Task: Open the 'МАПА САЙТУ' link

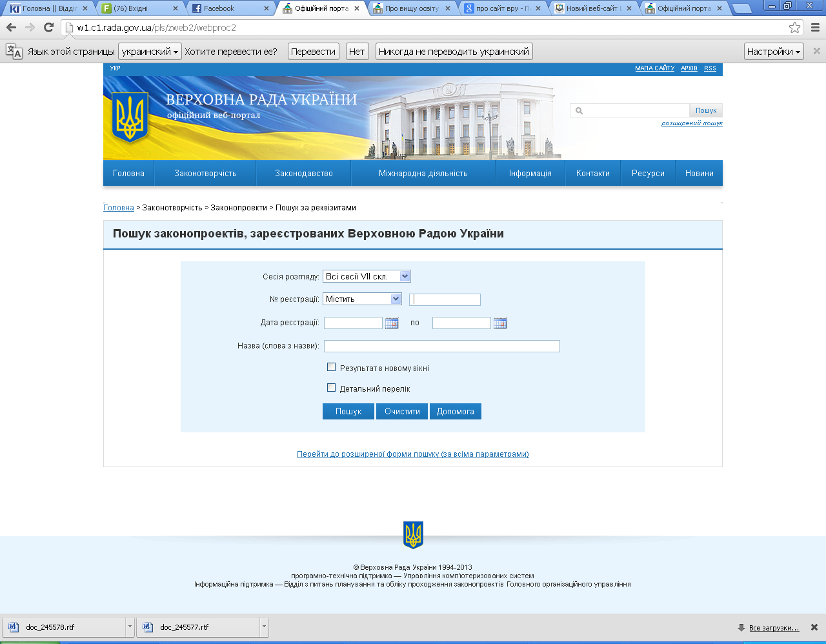Action: pos(654,68)
